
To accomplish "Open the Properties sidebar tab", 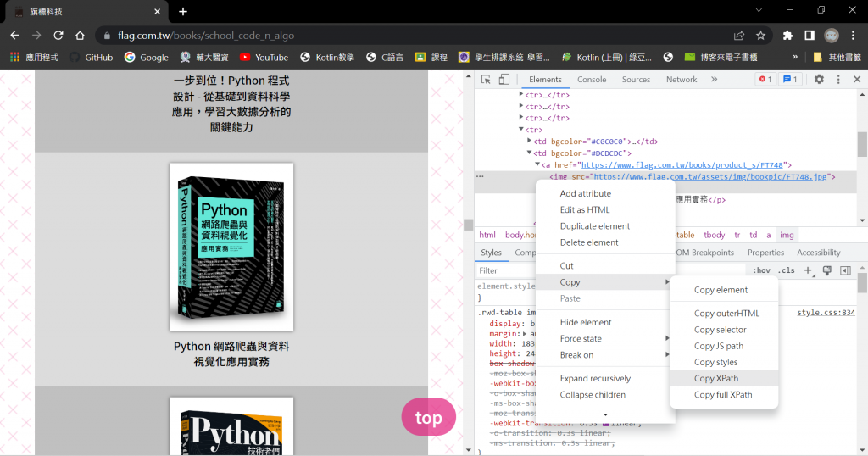I will point(765,253).
